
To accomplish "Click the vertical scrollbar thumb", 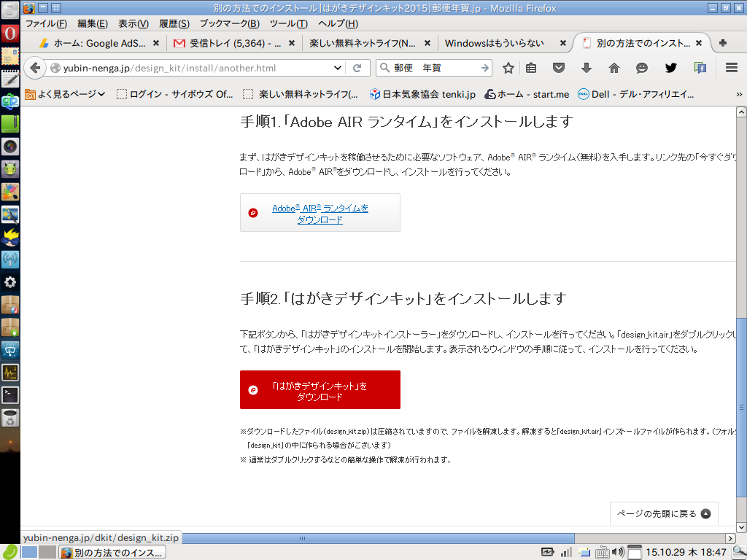I will (741, 407).
